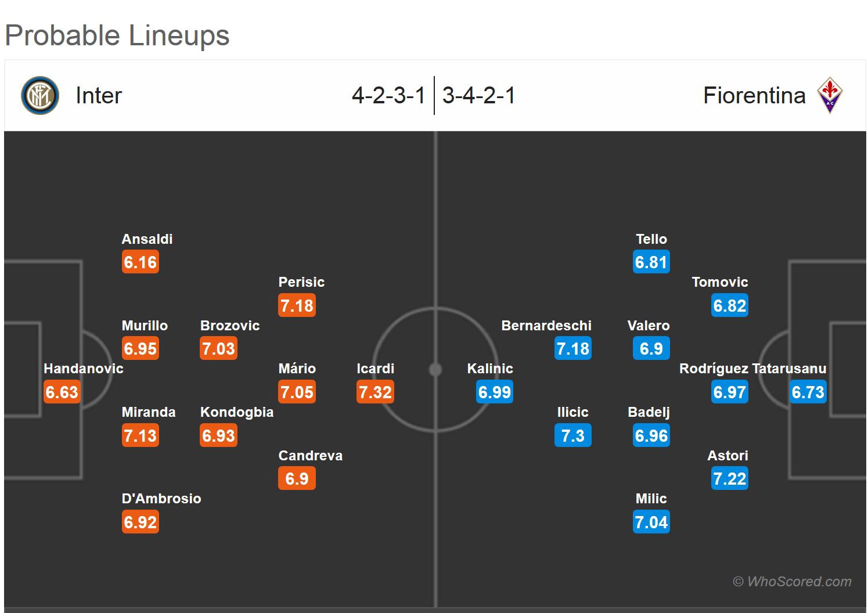
Task: Click Ilicic's 7.3 rating badge
Action: pyautogui.click(x=572, y=436)
